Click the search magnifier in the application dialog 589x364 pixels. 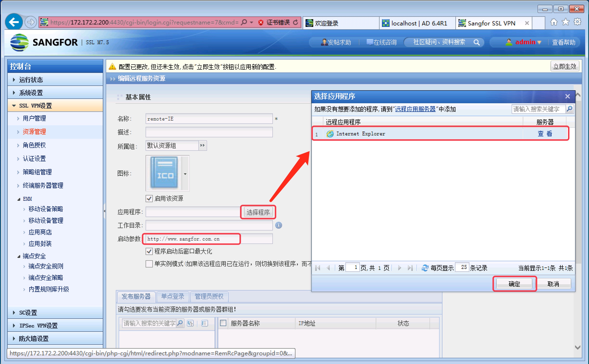click(x=569, y=109)
